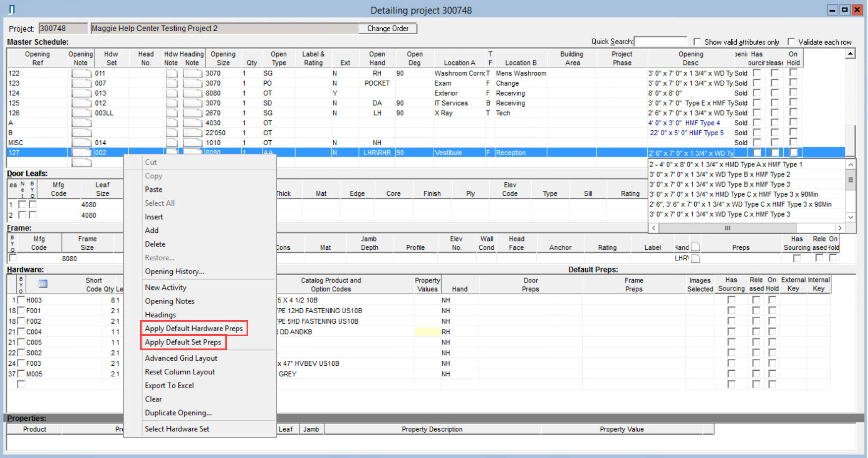Click the Quick Search input field

[x=660, y=42]
